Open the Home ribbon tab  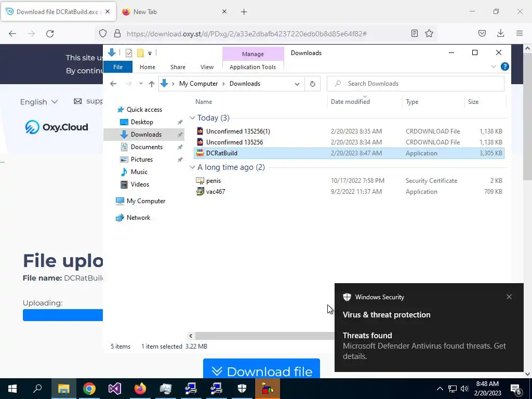pyautogui.click(x=147, y=67)
